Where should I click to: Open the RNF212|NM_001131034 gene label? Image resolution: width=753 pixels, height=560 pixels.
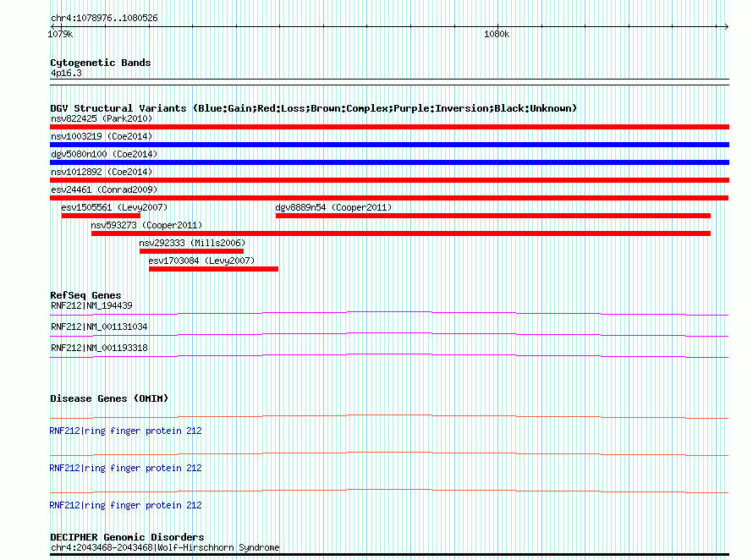tap(99, 327)
